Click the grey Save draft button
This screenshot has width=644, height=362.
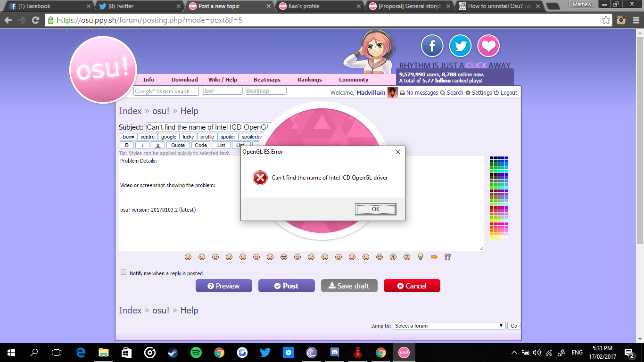(x=349, y=286)
